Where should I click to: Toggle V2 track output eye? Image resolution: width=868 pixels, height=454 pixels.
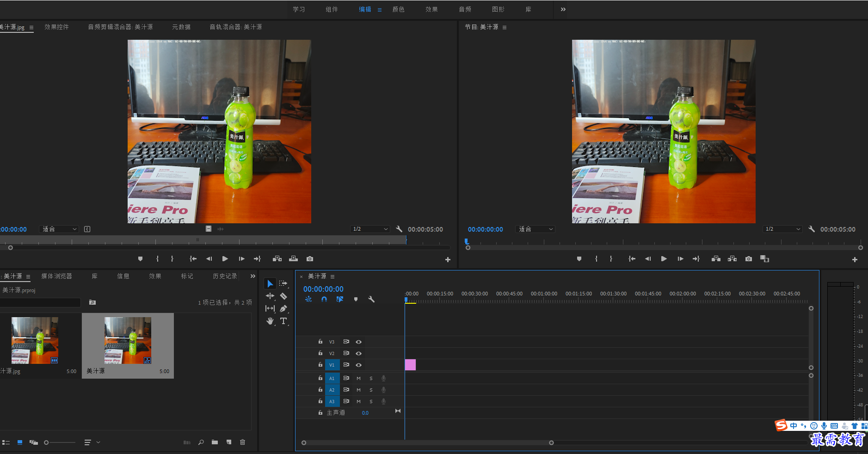pos(358,353)
